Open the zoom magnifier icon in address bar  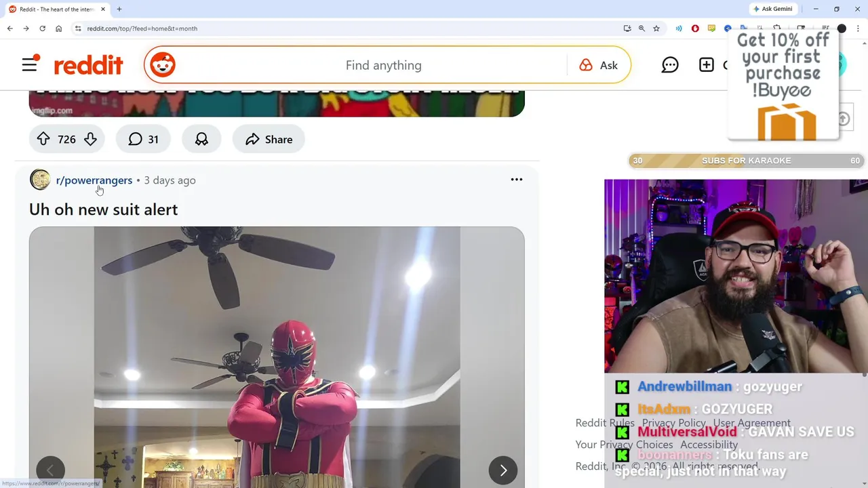pos(642,28)
